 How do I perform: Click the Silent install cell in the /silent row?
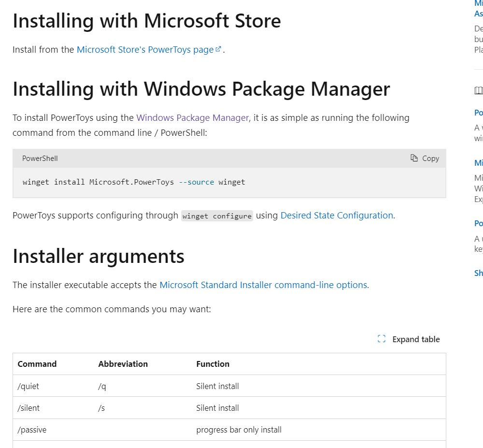tap(217, 407)
